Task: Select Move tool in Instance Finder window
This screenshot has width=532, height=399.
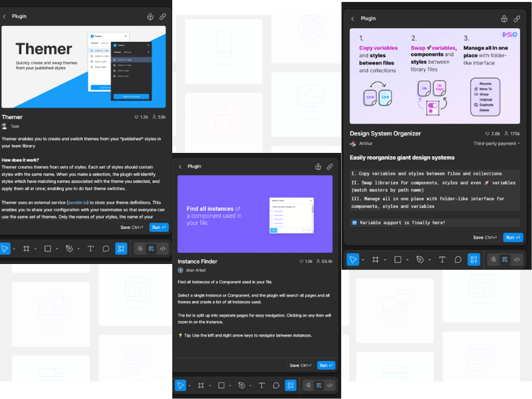Action: click(x=180, y=386)
